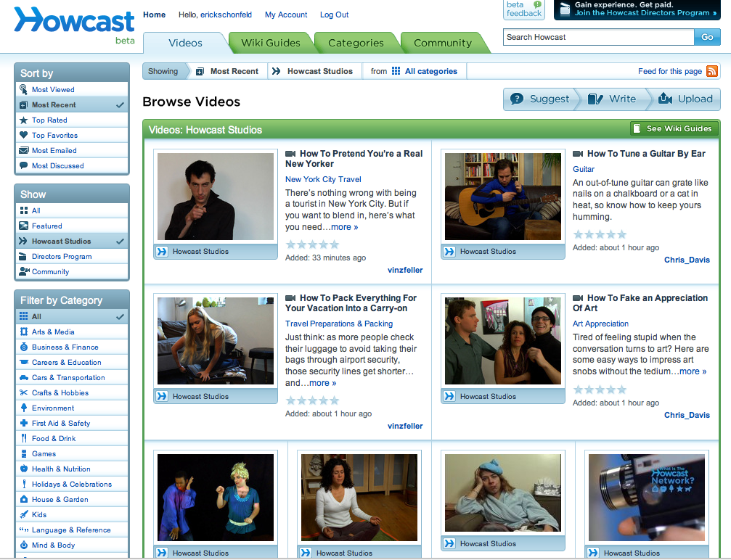Click the Food & Drink utensils icon

(24, 438)
